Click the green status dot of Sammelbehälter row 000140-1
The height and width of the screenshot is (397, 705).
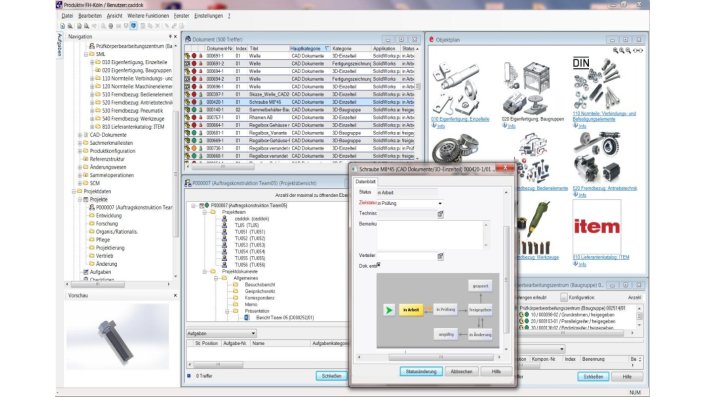pos(194,110)
